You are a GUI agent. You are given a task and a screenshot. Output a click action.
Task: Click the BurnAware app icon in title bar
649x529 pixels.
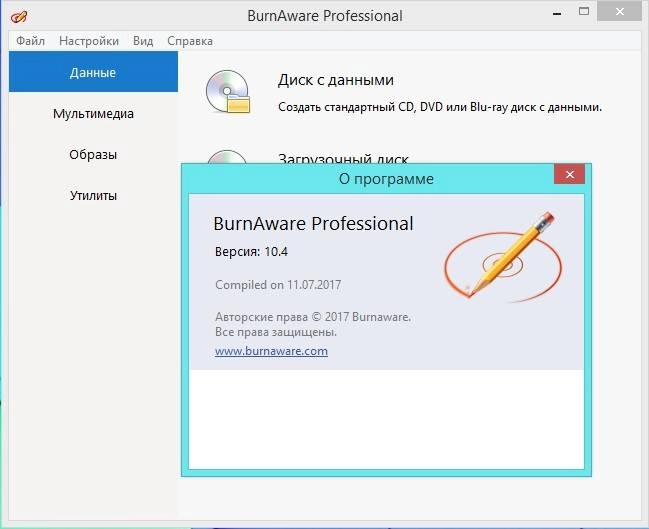19,17
